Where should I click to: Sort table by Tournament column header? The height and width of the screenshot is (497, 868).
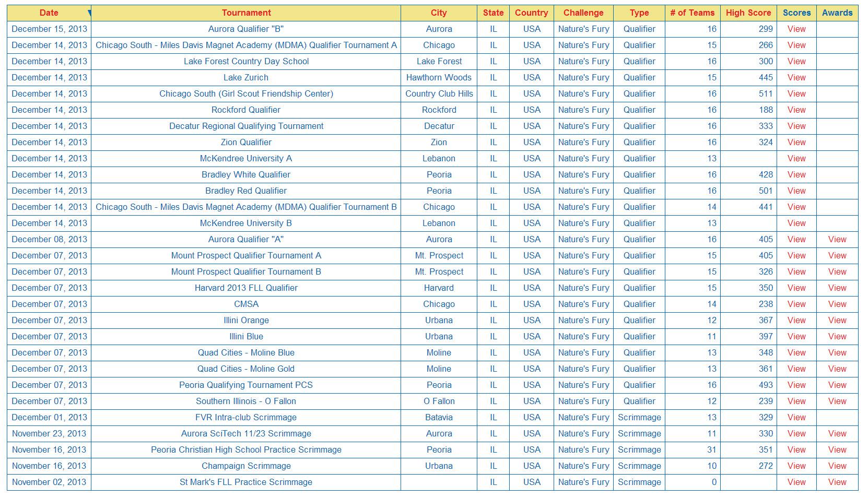click(x=246, y=13)
